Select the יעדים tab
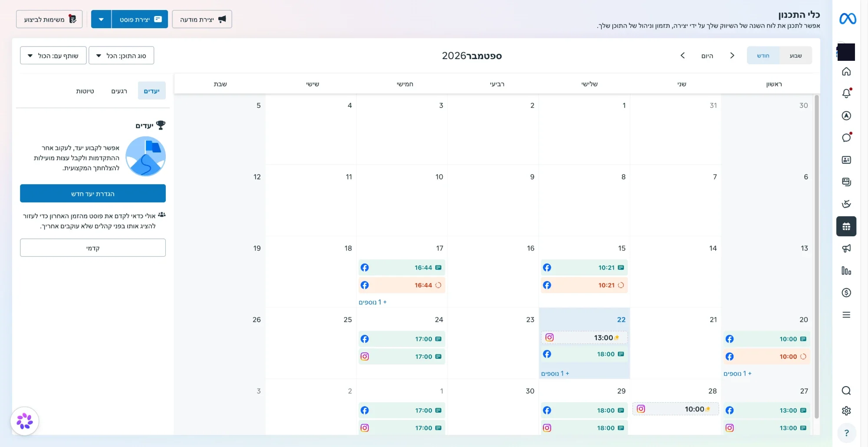868x447 pixels. [x=152, y=91]
